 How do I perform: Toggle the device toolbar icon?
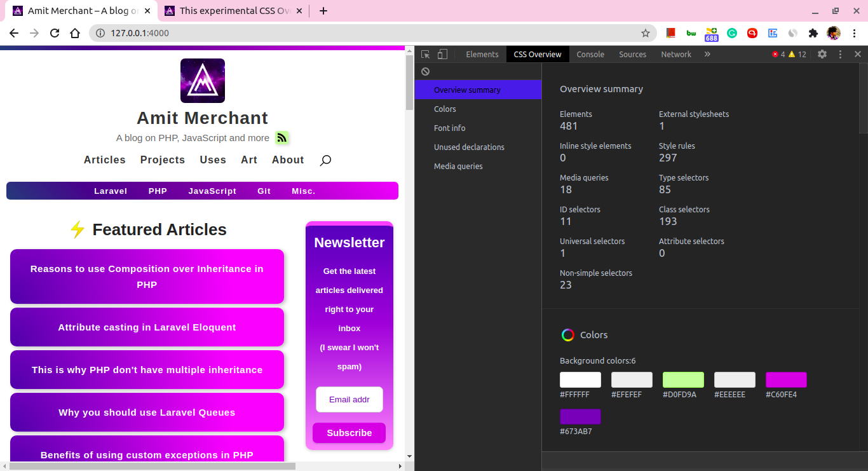(x=443, y=55)
